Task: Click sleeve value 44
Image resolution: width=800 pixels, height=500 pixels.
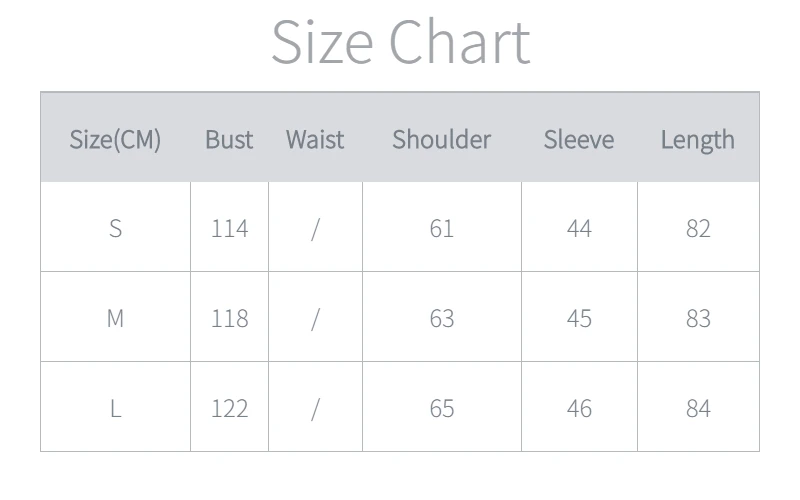Action: 579,228
